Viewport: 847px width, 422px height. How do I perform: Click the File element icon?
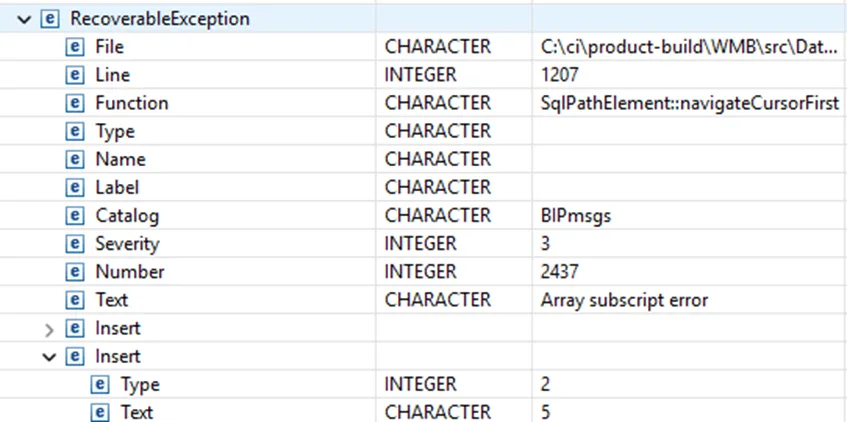point(75,47)
